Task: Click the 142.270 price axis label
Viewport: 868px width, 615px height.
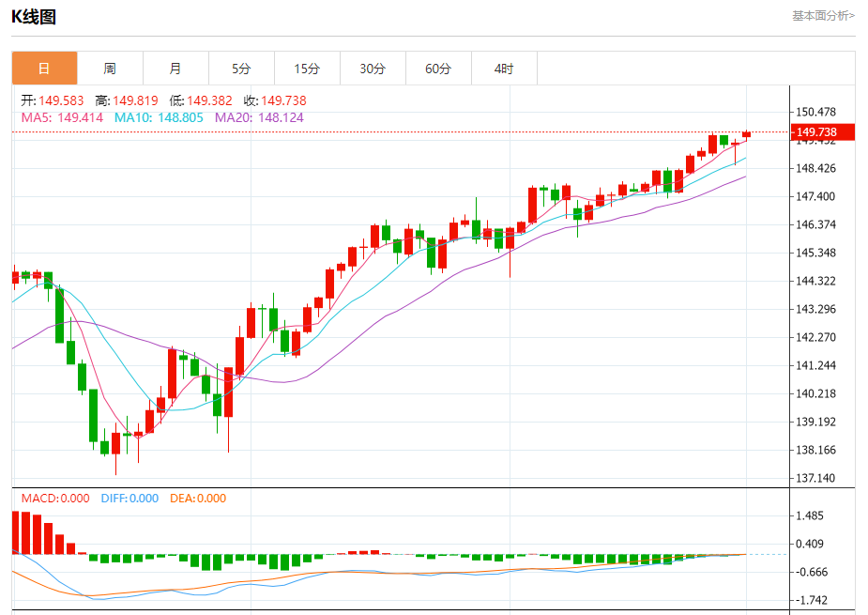Action: (816, 337)
